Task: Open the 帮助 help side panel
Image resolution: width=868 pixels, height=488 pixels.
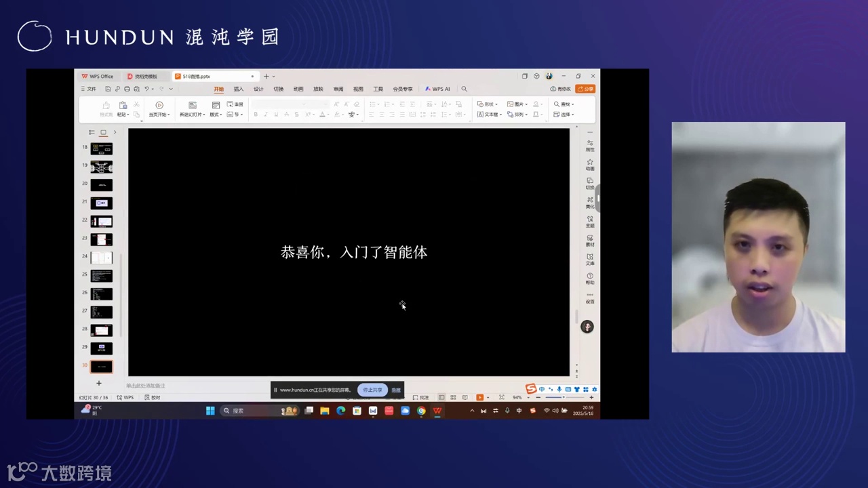Action: tap(590, 278)
